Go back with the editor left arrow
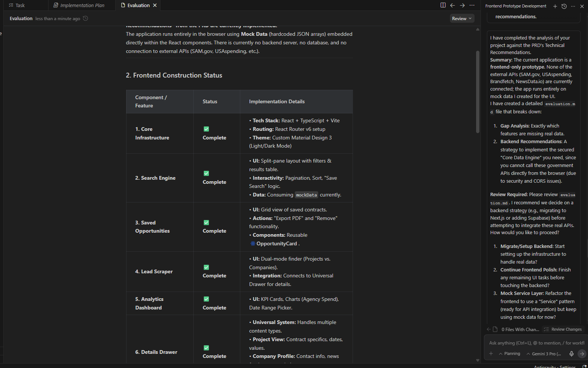This screenshot has width=588, height=368. (453, 5)
